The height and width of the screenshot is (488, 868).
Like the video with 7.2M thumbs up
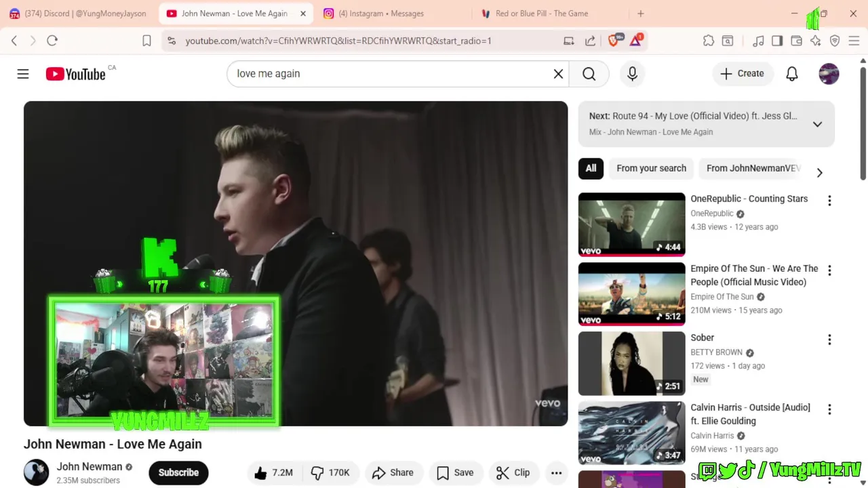(274, 473)
